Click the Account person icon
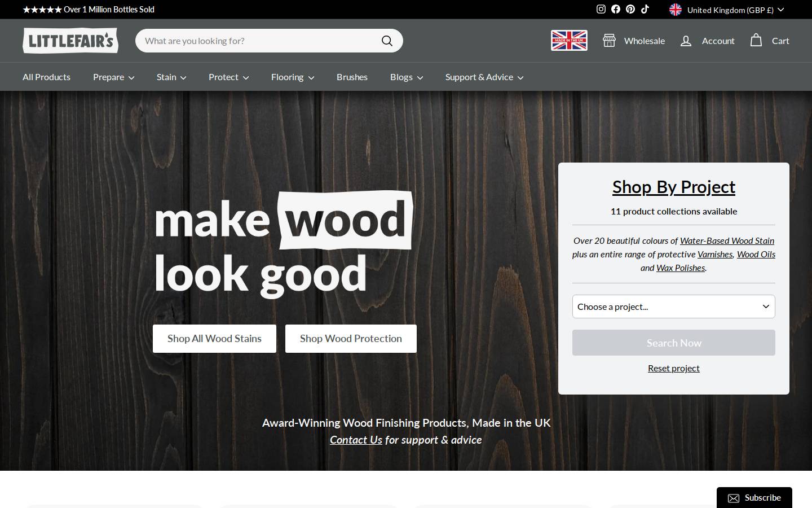Viewport: 812px width, 508px height. 686,41
